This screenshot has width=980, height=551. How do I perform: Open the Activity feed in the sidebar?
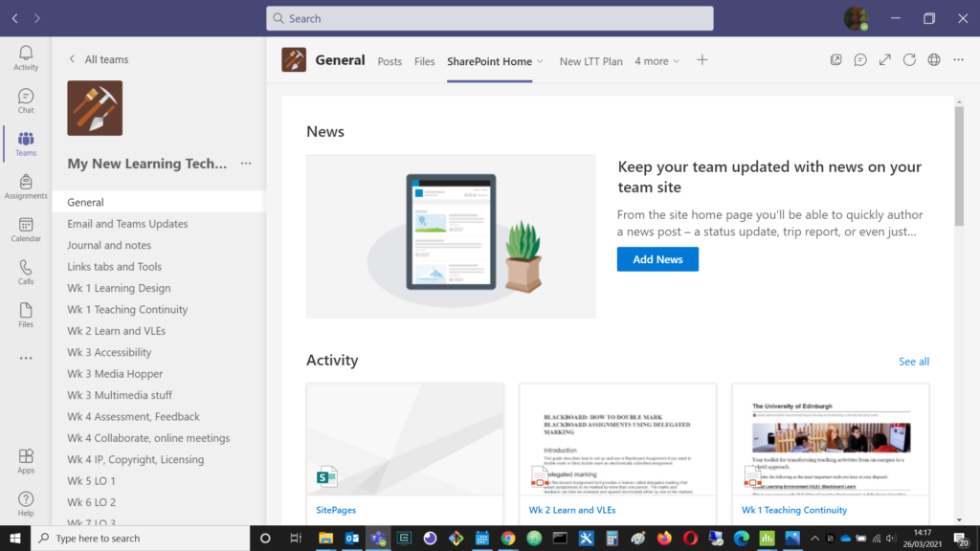[26, 58]
